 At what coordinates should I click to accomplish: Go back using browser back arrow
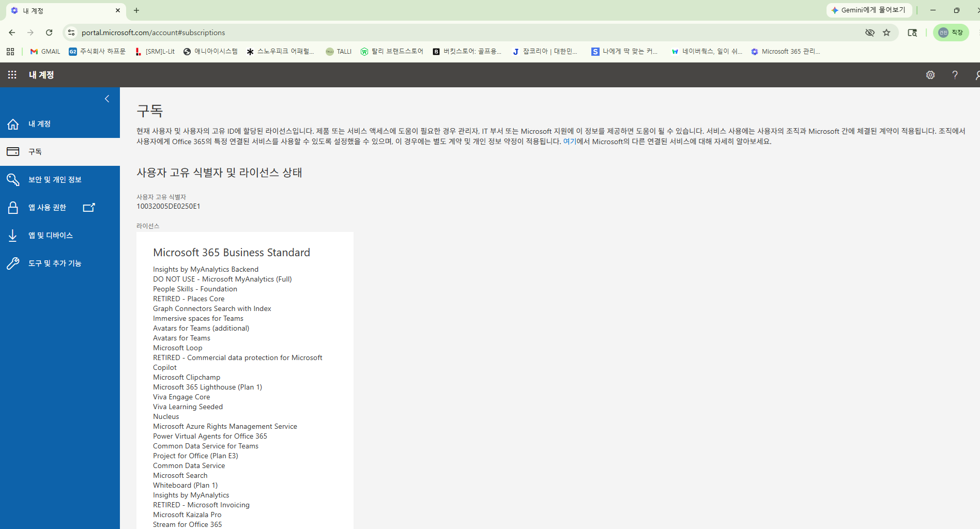click(12, 33)
